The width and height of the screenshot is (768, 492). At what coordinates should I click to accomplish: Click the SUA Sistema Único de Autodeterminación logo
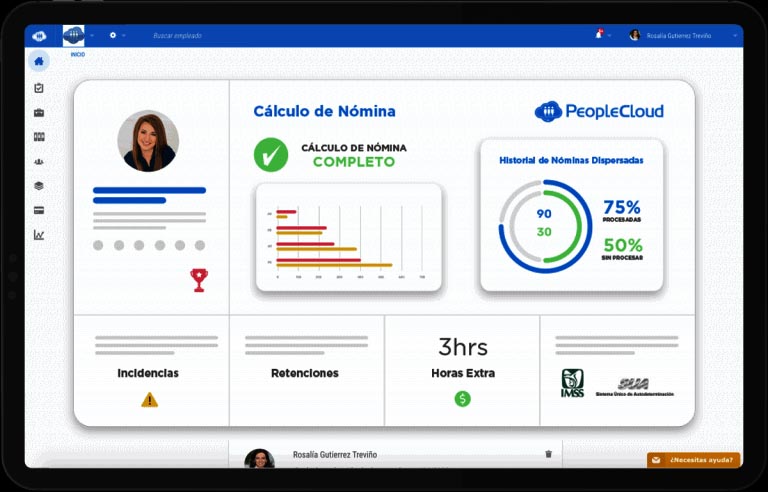[634, 387]
